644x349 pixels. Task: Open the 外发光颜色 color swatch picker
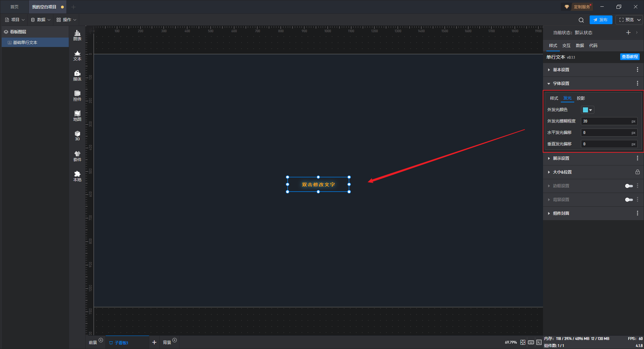(x=588, y=110)
